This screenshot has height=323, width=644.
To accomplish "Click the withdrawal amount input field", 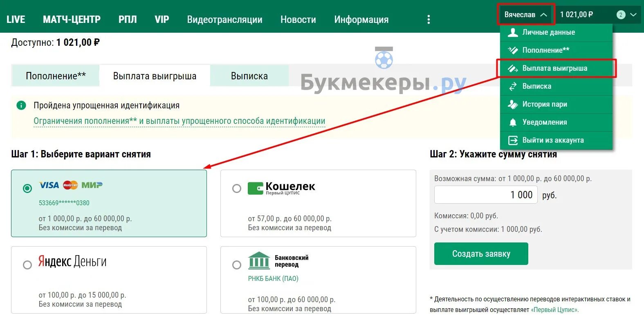I will tap(486, 195).
